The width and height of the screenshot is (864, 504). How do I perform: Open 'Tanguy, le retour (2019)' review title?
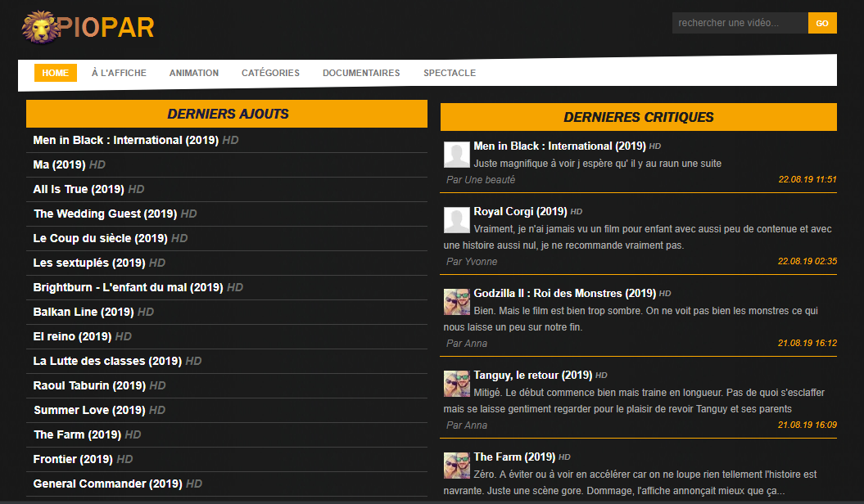533,376
